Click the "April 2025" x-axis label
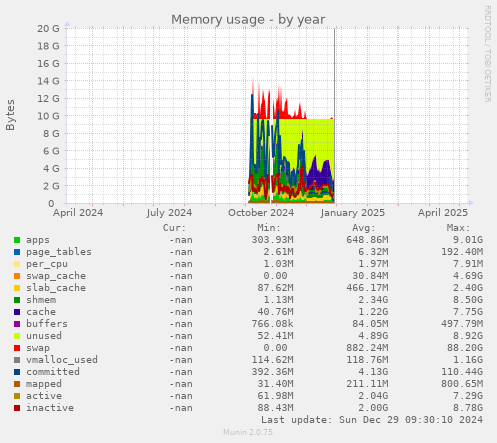Screen dimensions: 497x443 (x=443, y=213)
